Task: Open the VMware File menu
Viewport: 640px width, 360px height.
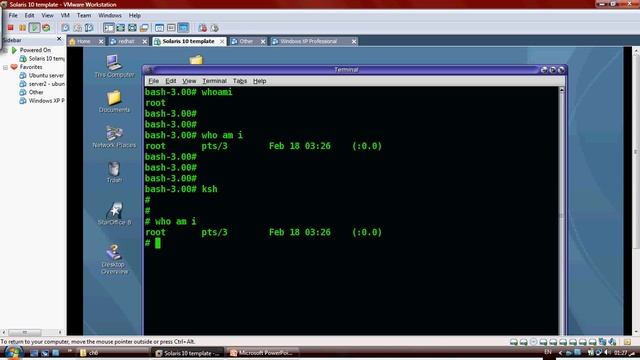Action: point(13,16)
